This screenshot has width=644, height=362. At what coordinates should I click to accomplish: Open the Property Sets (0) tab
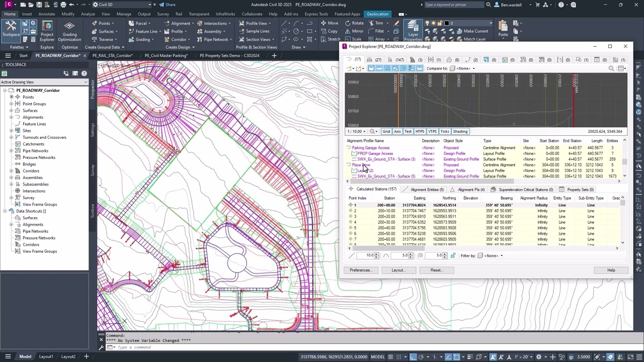(x=577, y=190)
